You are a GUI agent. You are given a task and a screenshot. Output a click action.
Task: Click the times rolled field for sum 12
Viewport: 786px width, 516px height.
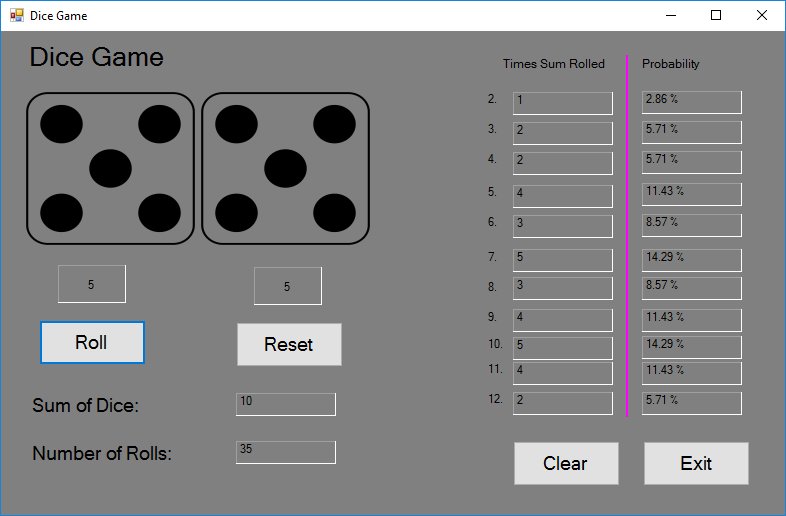tap(562, 403)
